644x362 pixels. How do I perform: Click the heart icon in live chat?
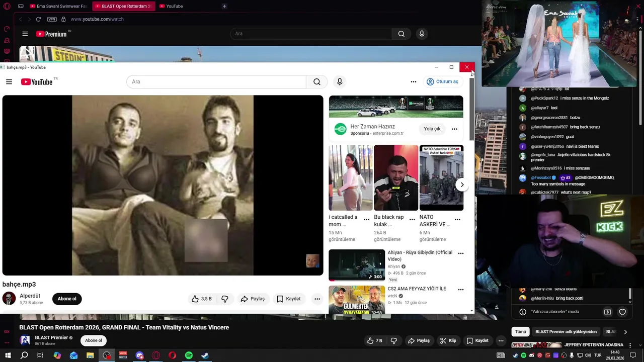pyautogui.click(x=622, y=312)
